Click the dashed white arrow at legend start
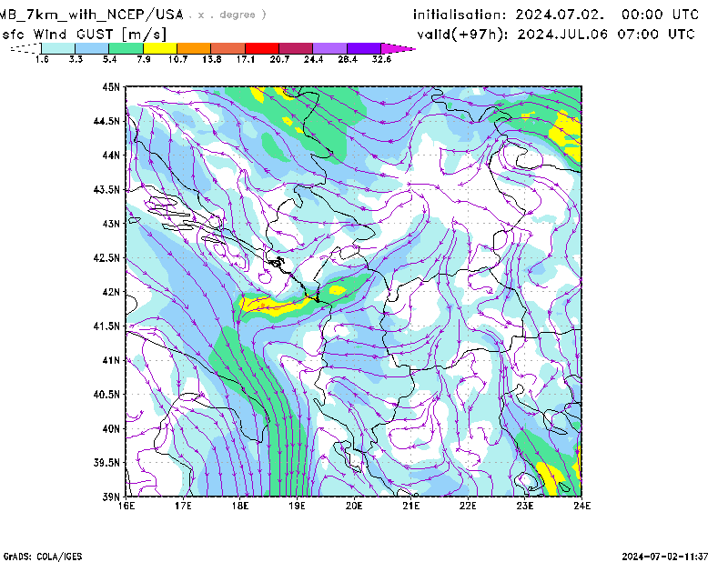The image size is (728, 562). click(x=26, y=48)
